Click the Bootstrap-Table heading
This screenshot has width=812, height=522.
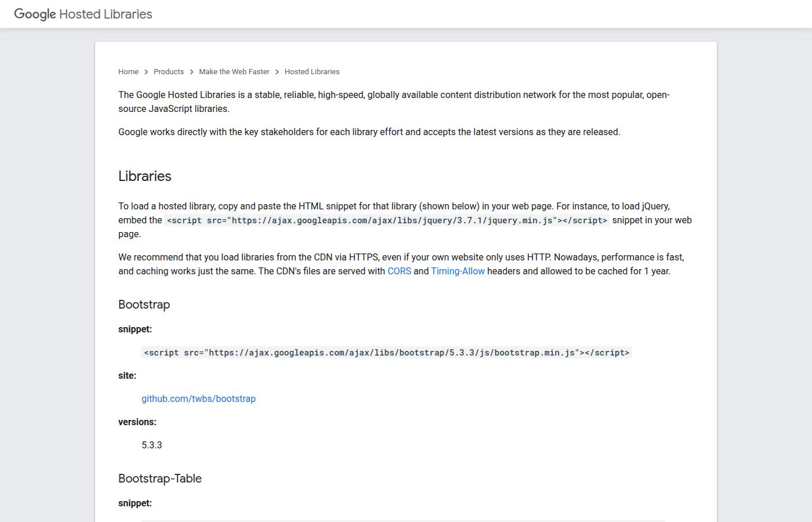[160, 478]
